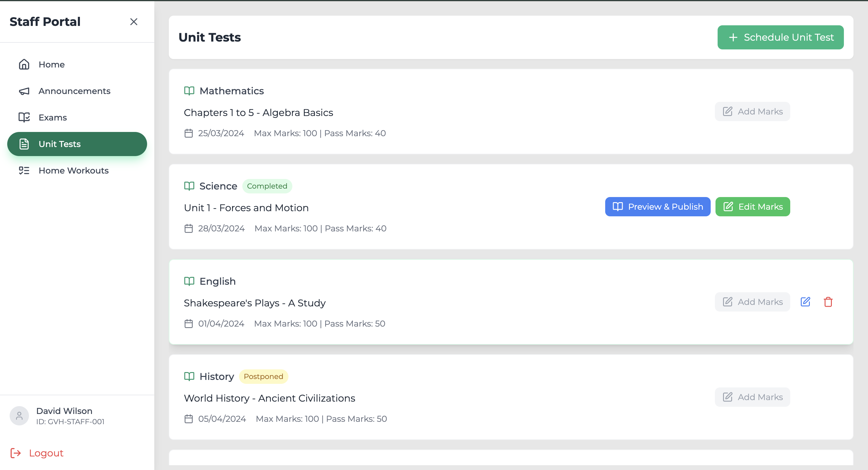Screen dimensions: 868x470
Task: Open the Exams section
Action: coord(52,117)
